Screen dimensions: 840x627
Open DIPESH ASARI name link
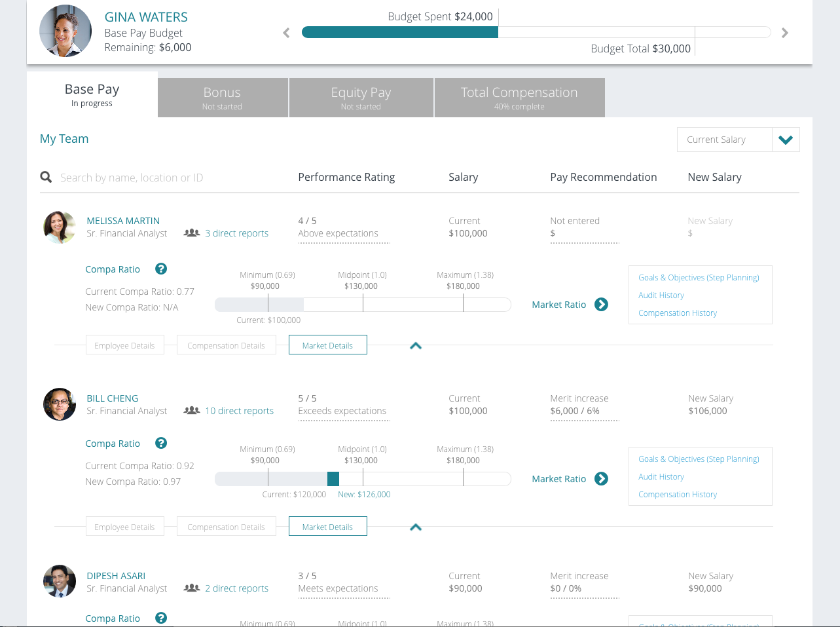pyautogui.click(x=116, y=576)
